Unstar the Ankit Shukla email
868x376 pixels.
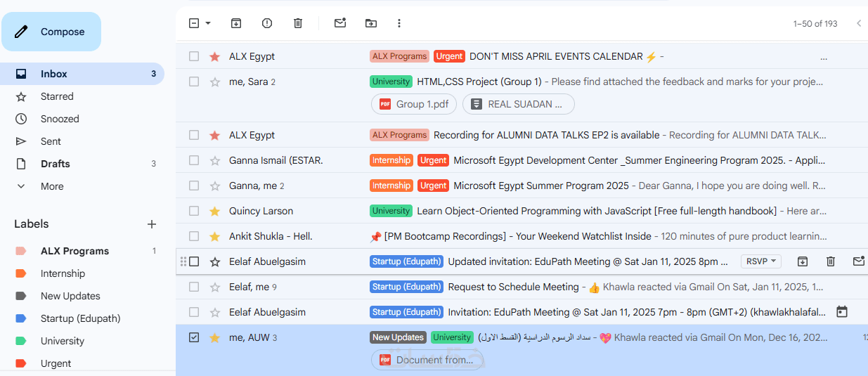click(215, 236)
